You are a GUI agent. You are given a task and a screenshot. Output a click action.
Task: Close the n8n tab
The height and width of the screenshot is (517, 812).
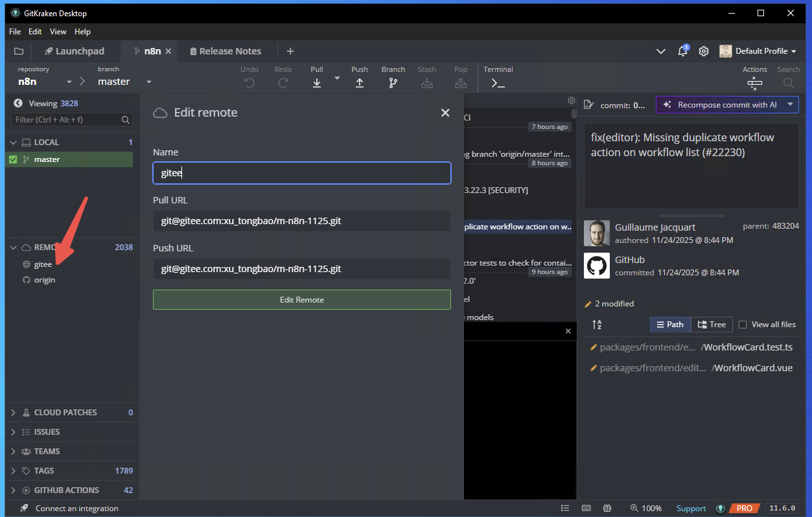pos(168,51)
